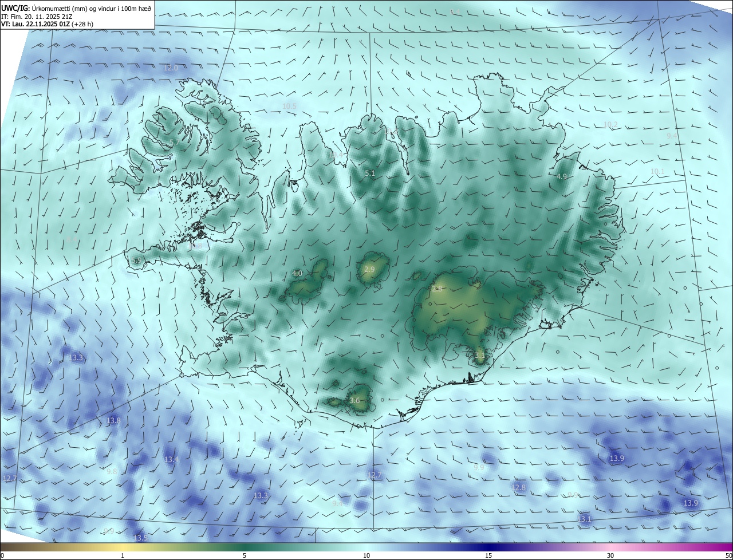Click the 13.4 value label over the sea
This screenshot has height=560, width=733.
click(x=171, y=460)
